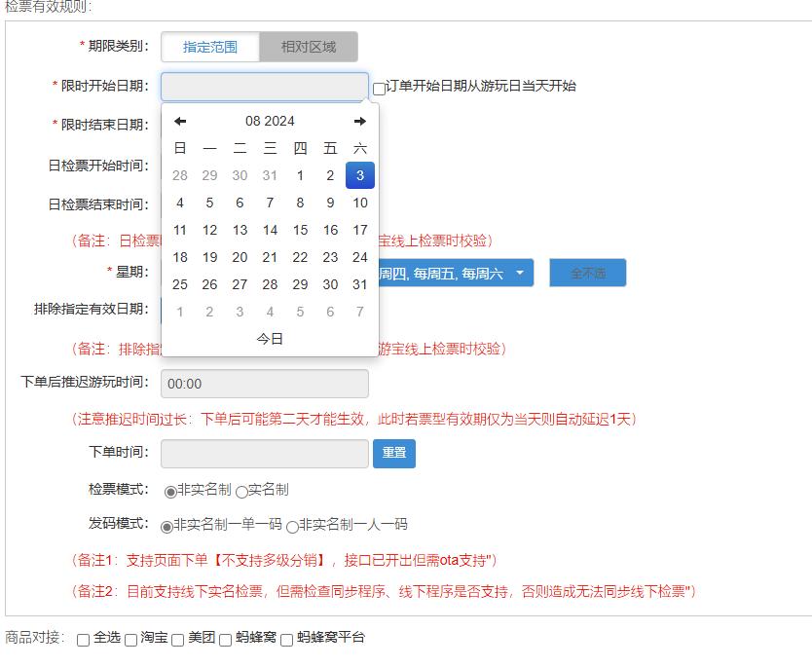Viewport: 812px width, 667px height.
Task: Go to next month in calendar
Action: click(x=360, y=121)
